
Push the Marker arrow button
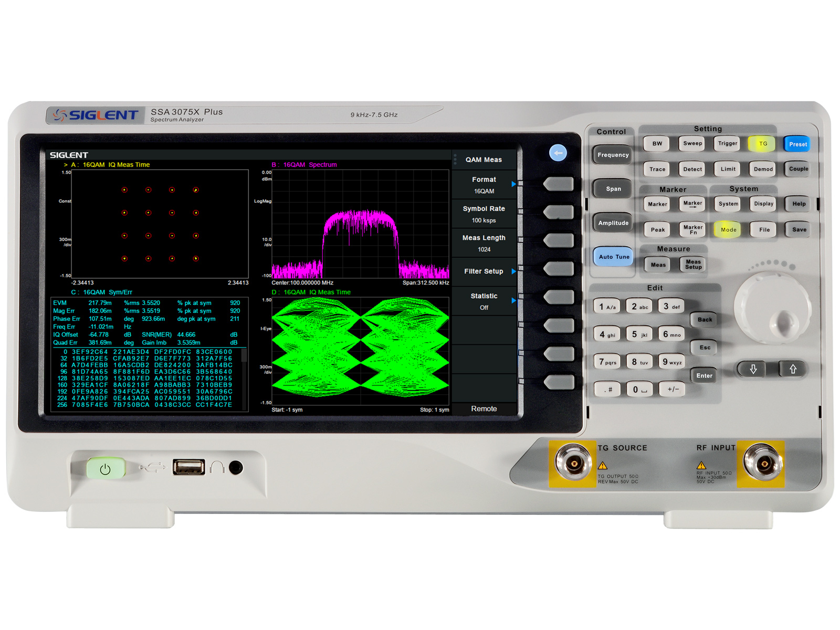[692, 204]
